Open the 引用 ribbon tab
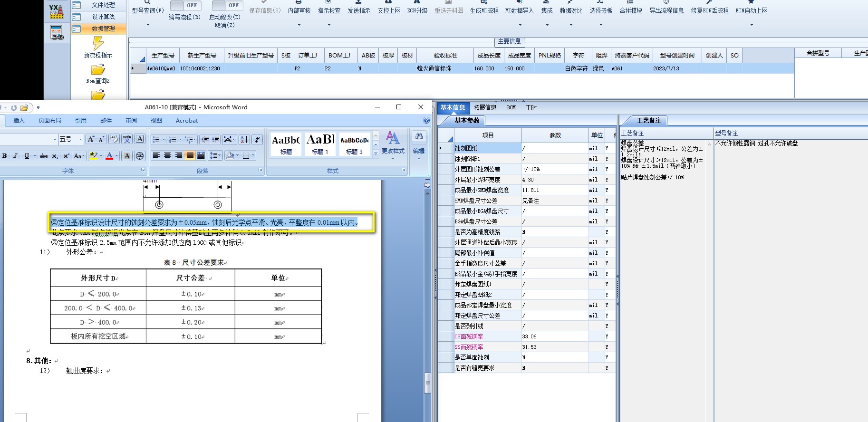 [81, 121]
